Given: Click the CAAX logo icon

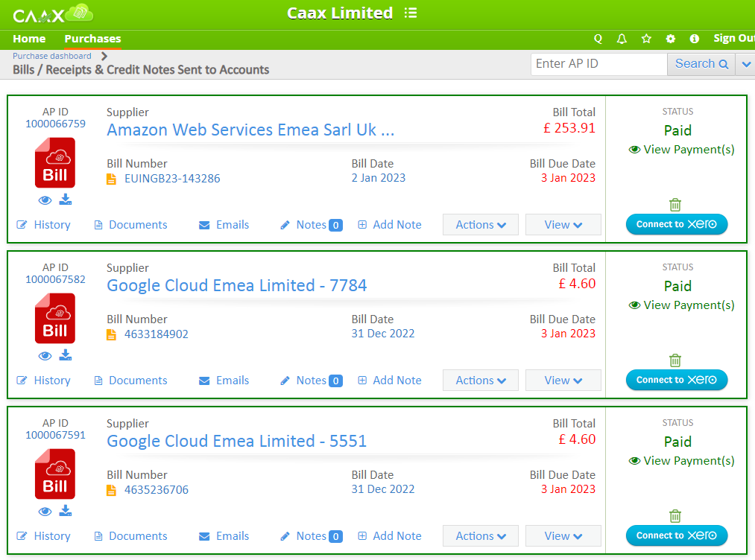Looking at the screenshot, I should (53, 14).
